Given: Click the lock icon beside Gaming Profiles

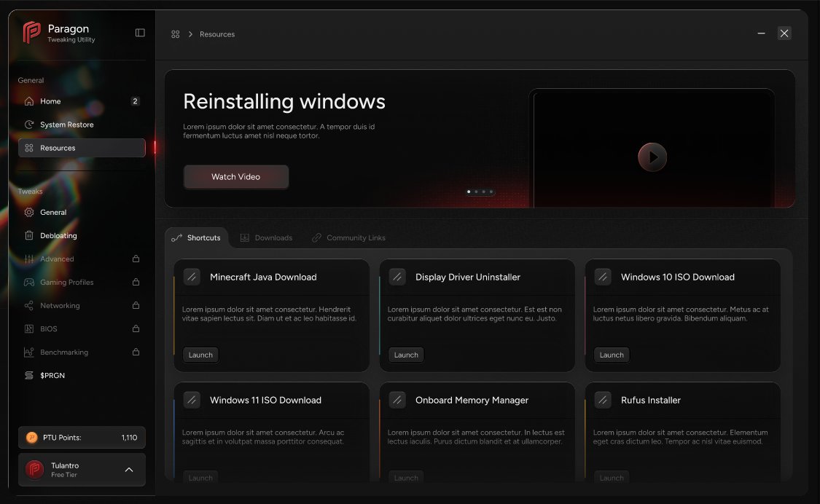Looking at the screenshot, I should pos(136,282).
